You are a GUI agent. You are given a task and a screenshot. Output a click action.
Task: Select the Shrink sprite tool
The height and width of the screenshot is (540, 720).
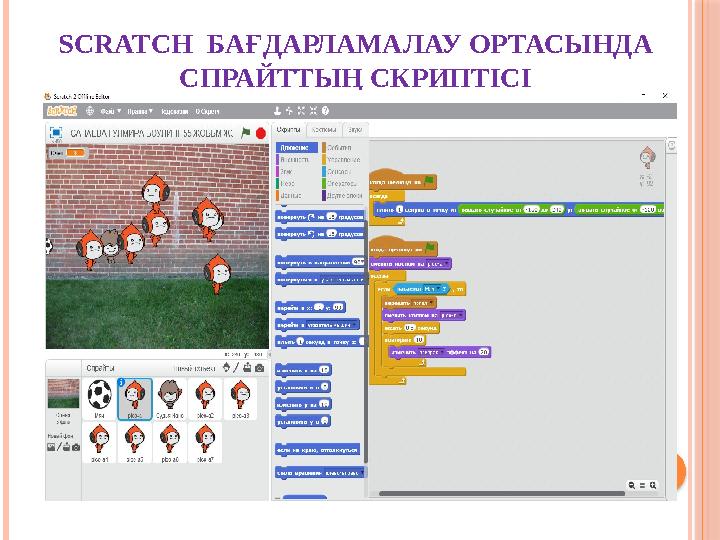(x=313, y=111)
